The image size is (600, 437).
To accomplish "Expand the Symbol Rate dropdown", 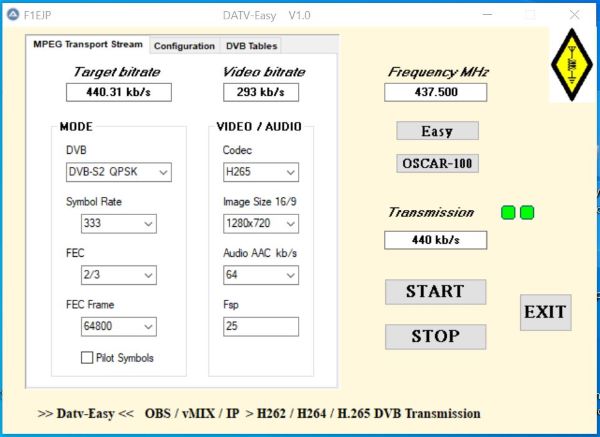I will (119, 224).
